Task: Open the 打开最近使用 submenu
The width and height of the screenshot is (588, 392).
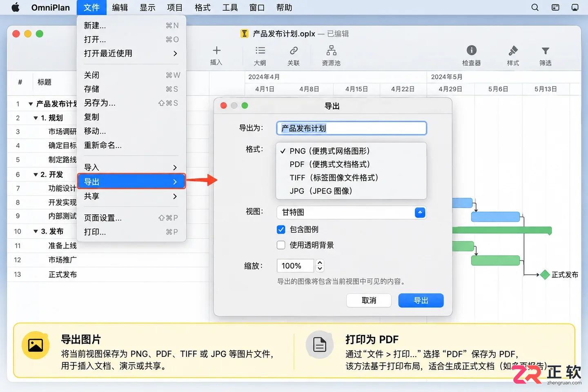Action: click(131, 53)
